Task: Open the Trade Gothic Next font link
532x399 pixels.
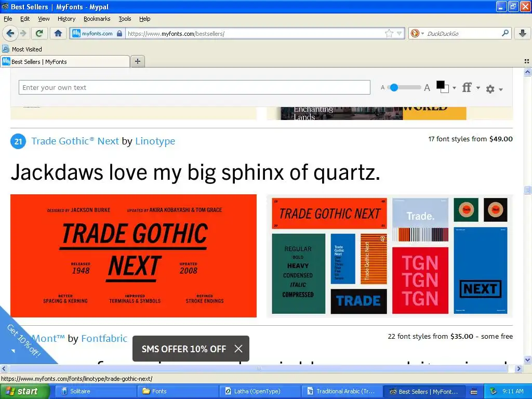Action: 75,141
